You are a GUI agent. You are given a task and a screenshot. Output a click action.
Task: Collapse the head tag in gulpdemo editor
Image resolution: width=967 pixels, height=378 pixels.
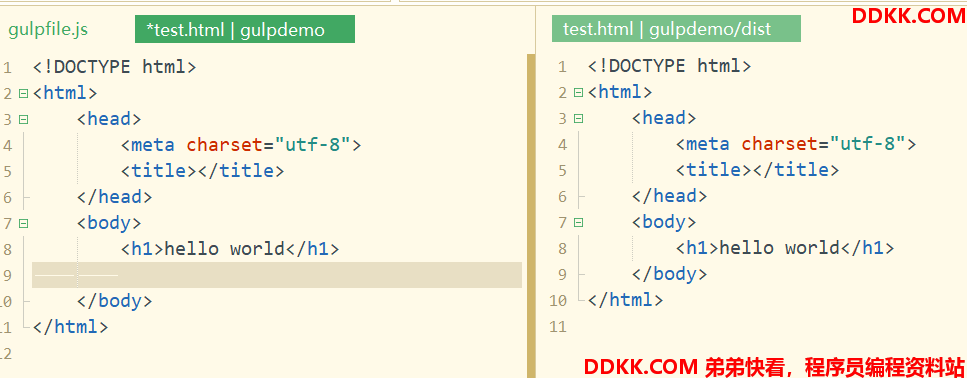pyautogui.click(x=23, y=120)
